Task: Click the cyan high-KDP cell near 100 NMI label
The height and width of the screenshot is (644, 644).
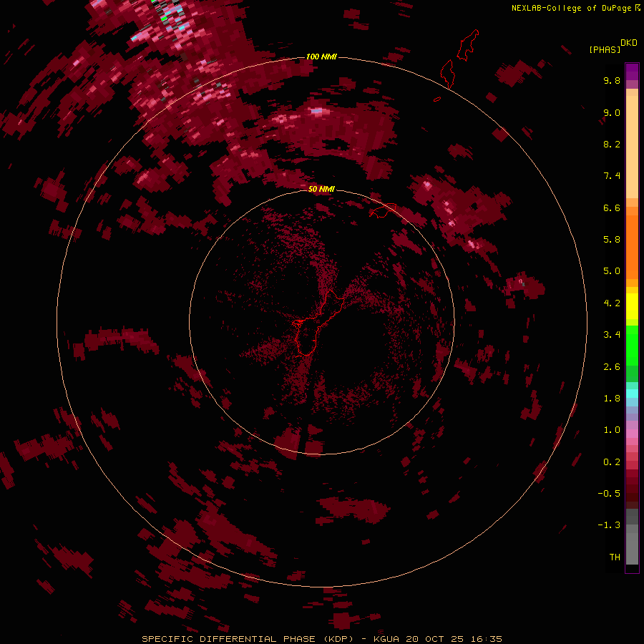Action: [x=316, y=111]
